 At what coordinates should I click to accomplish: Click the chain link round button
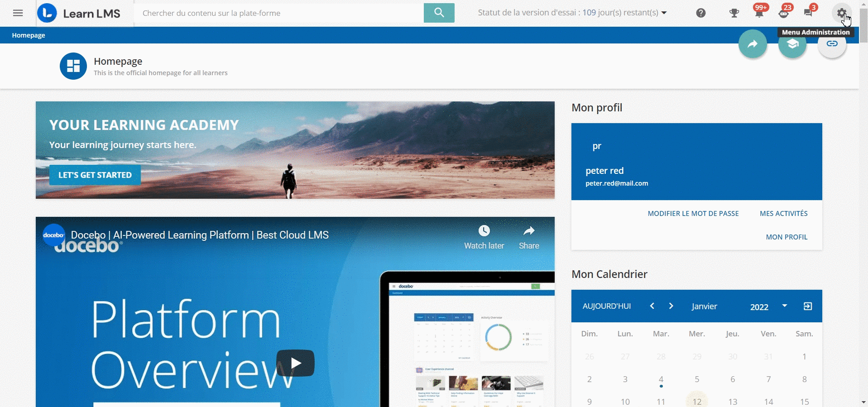pyautogui.click(x=832, y=44)
